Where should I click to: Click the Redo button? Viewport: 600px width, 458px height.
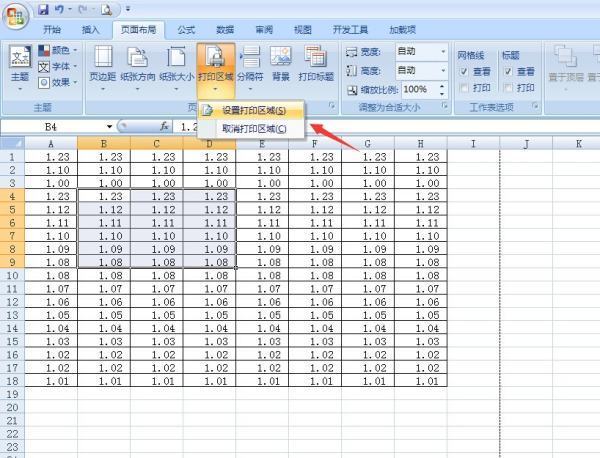(82, 9)
